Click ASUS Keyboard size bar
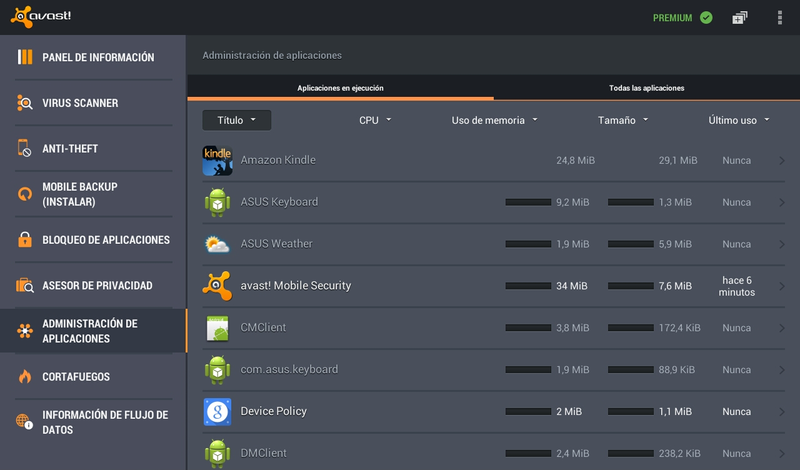This screenshot has width=800, height=470. [631, 202]
